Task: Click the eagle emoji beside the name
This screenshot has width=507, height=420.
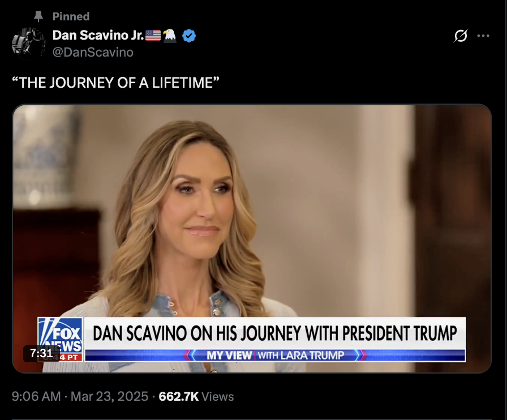Action: (x=170, y=35)
